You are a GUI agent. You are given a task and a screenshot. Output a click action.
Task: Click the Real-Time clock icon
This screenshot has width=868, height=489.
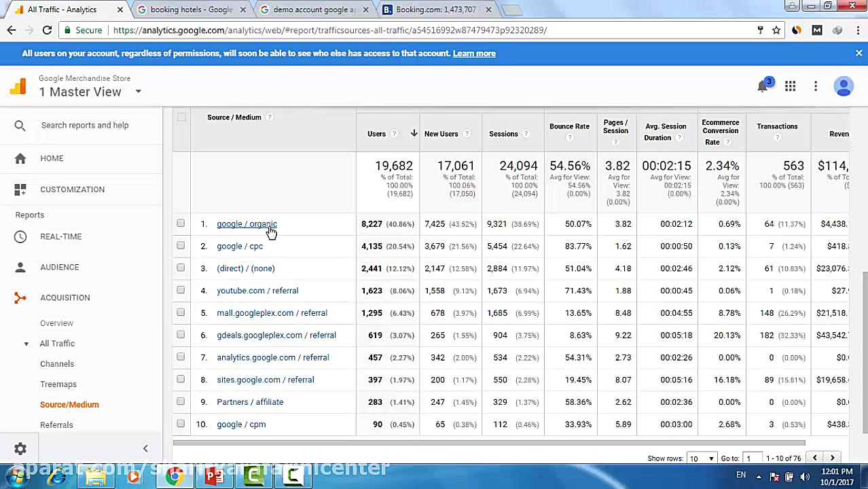[x=20, y=236]
